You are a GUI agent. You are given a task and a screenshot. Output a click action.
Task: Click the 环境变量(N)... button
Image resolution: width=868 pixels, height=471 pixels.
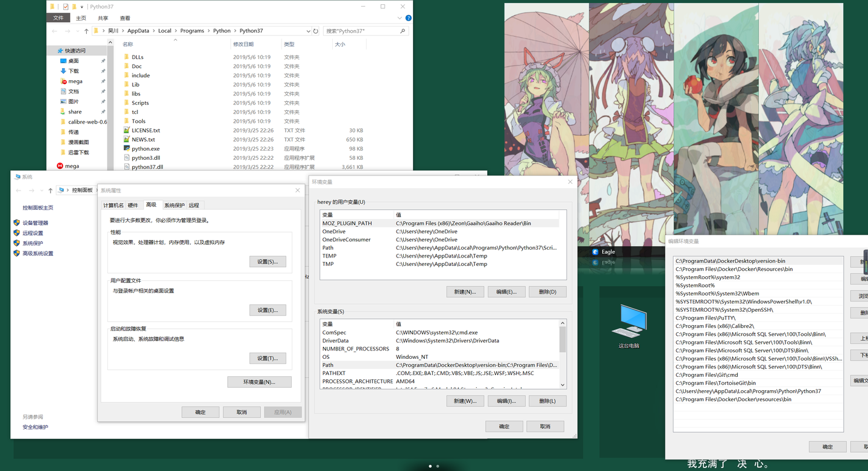click(259, 382)
